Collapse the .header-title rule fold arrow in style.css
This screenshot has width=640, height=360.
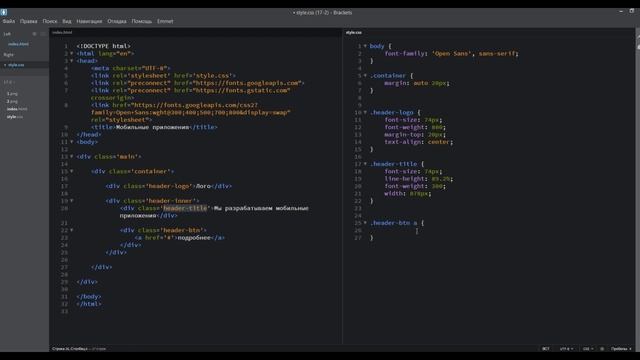tap(365, 164)
